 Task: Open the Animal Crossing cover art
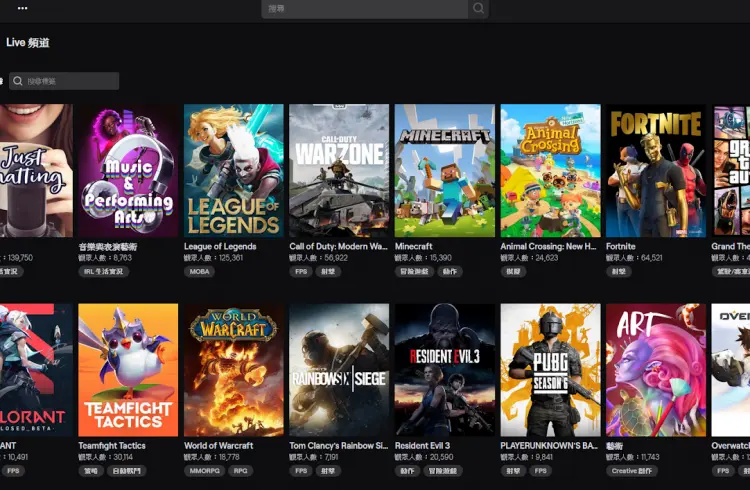click(x=550, y=170)
